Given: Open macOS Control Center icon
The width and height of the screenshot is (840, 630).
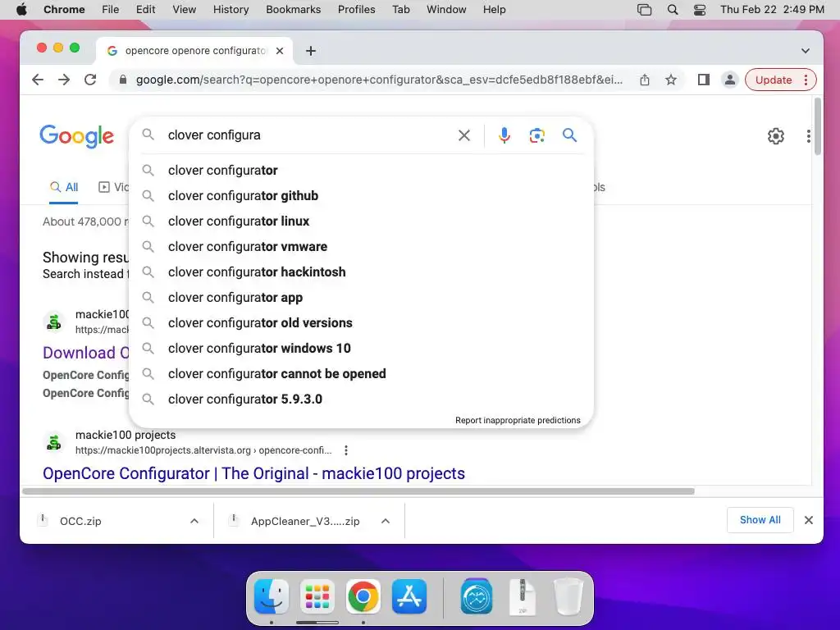Looking at the screenshot, I should (700, 10).
